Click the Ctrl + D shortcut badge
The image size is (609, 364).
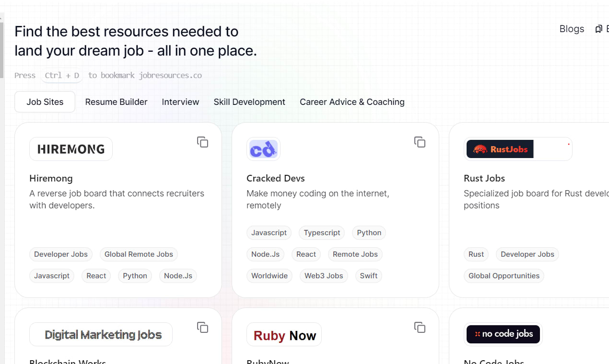[x=62, y=76]
